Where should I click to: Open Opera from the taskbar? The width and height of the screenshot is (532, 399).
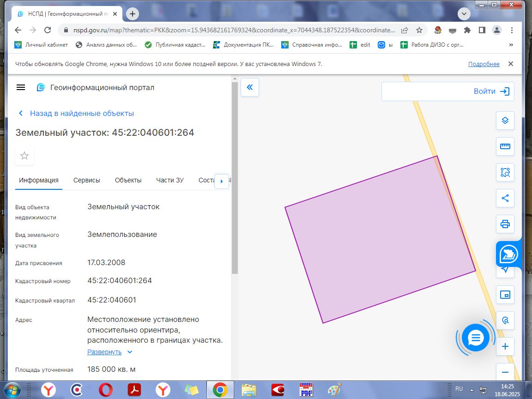(x=105, y=390)
